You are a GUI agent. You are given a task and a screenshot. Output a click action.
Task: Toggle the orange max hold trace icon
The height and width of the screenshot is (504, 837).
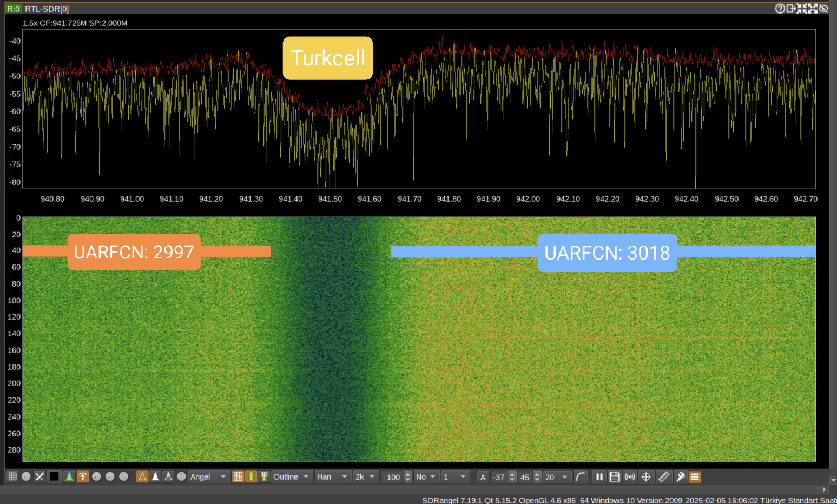[x=83, y=476]
